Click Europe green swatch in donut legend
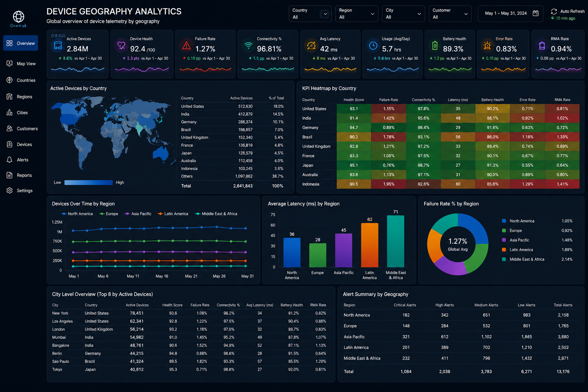Screen dimensions: 588x392 (504, 230)
